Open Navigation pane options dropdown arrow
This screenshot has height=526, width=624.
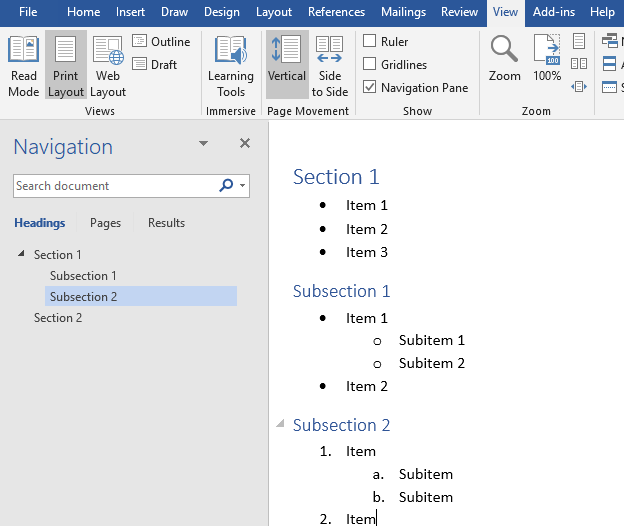click(x=203, y=143)
